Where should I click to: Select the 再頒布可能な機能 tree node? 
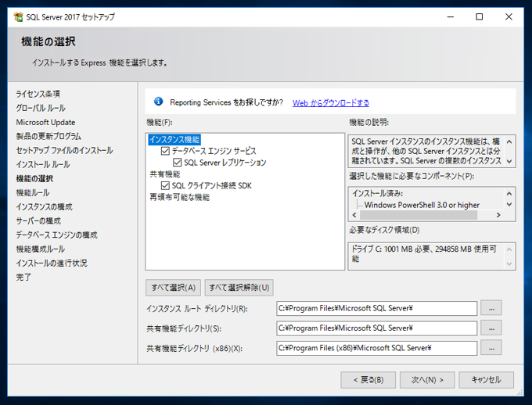179,197
